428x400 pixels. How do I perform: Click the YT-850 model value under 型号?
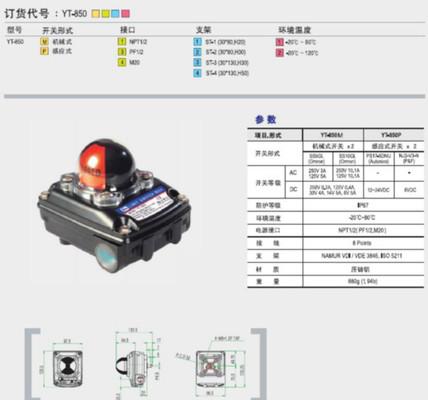(x=15, y=42)
